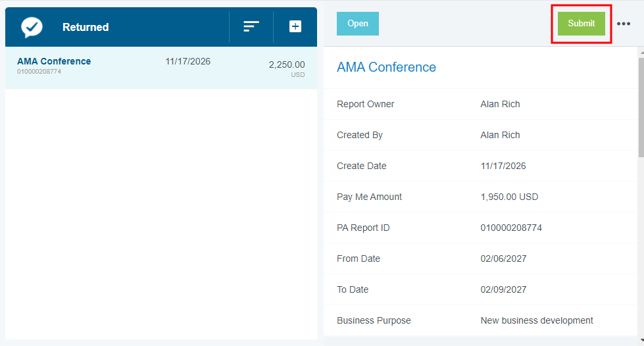Click the AMA Conference heading in details panel
The height and width of the screenshot is (346, 644).
[x=386, y=67]
